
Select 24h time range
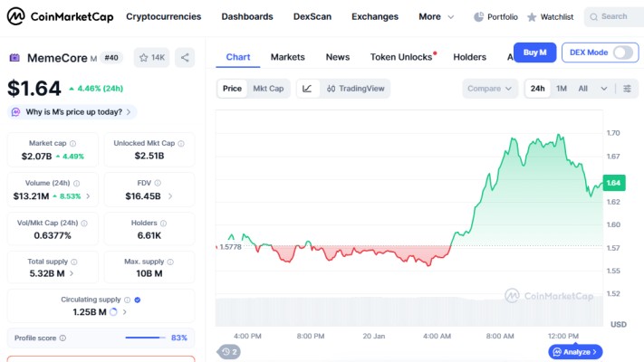click(x=537, y=89)
